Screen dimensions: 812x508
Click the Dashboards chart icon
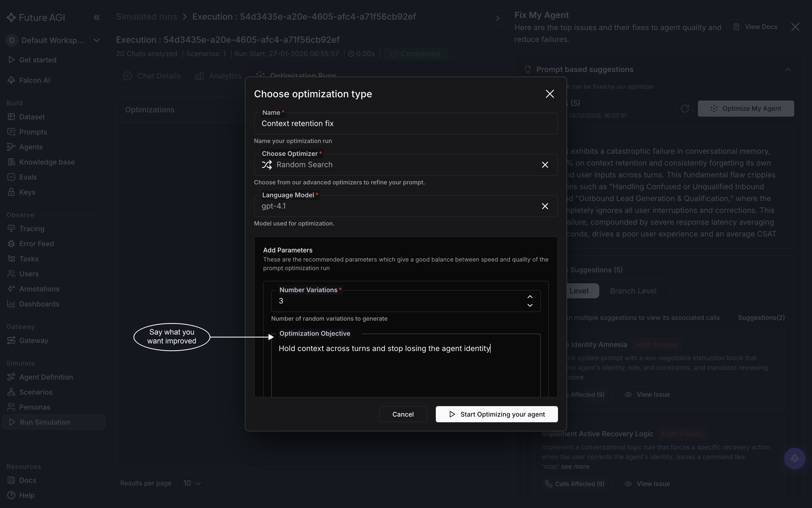point(11,304)
